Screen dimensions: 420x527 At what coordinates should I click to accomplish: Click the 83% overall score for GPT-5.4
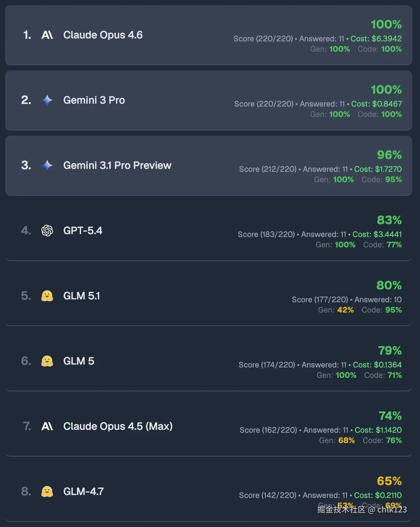tap(389, 220)
